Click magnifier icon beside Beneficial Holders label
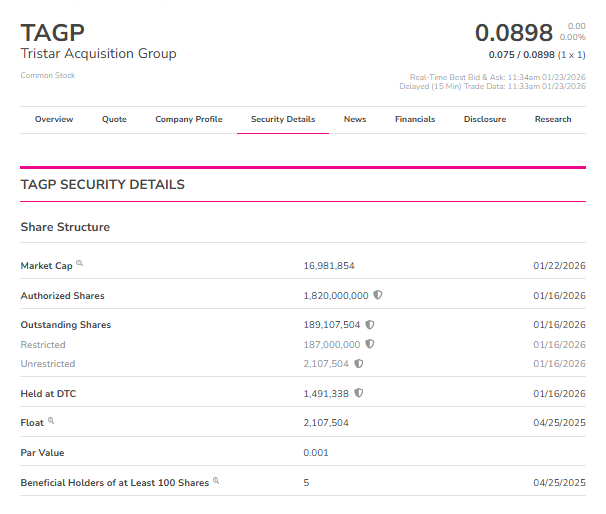This screenshot has width=606, height=514. [216, 480]
